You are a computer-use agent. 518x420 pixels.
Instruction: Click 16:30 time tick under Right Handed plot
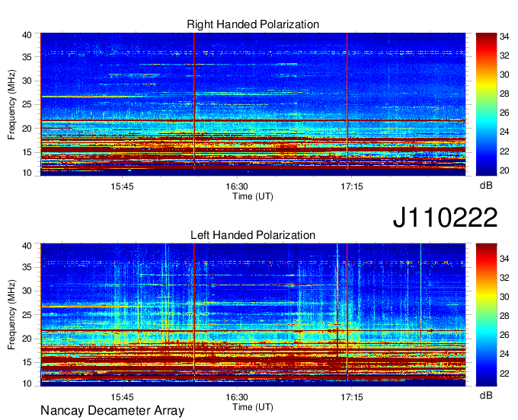pyautogui.click(x=237, y=186)
